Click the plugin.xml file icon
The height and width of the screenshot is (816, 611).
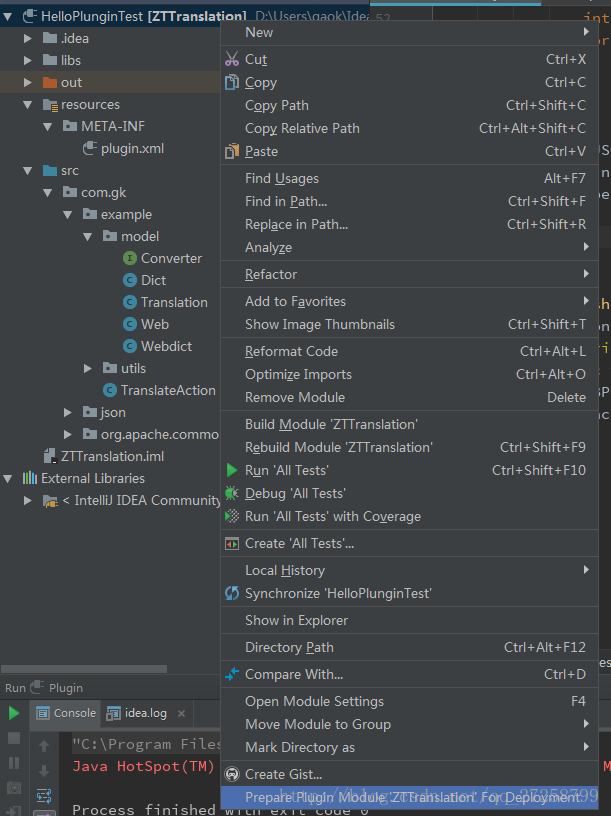[x=90, y=148]
